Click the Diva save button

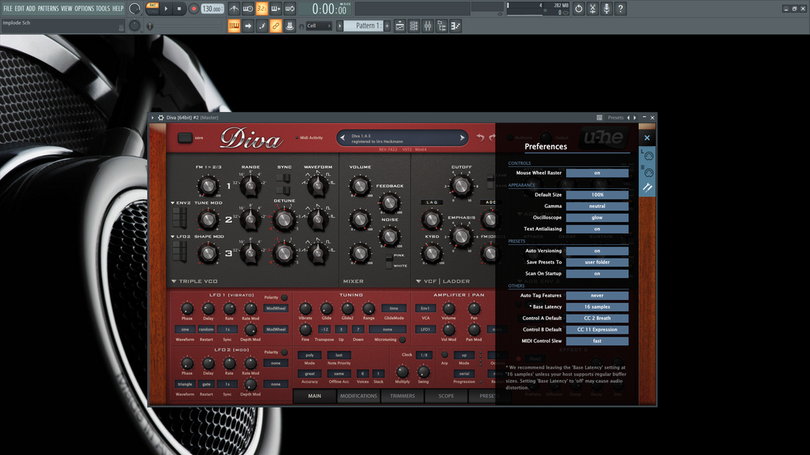(185, 137)
